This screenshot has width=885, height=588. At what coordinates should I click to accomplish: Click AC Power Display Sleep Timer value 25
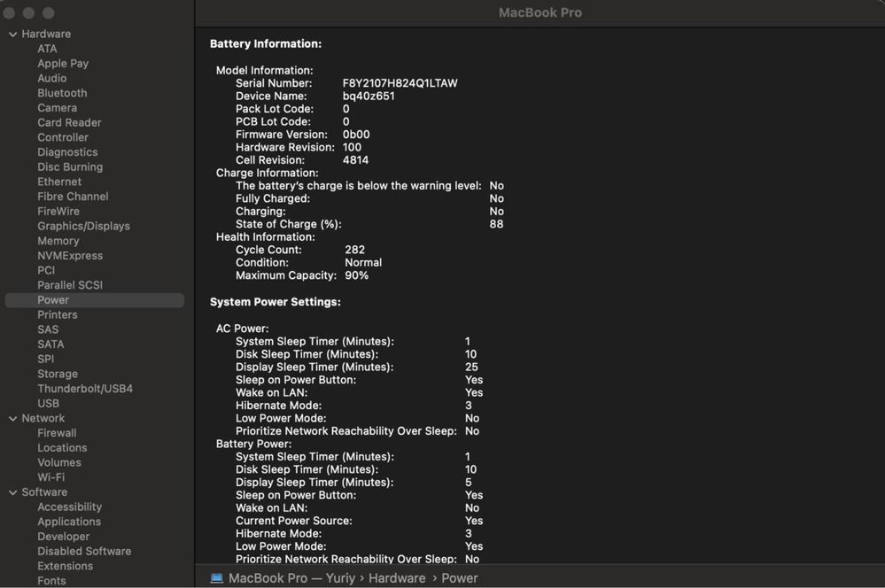pyautogui.click(x=472, y=367)
